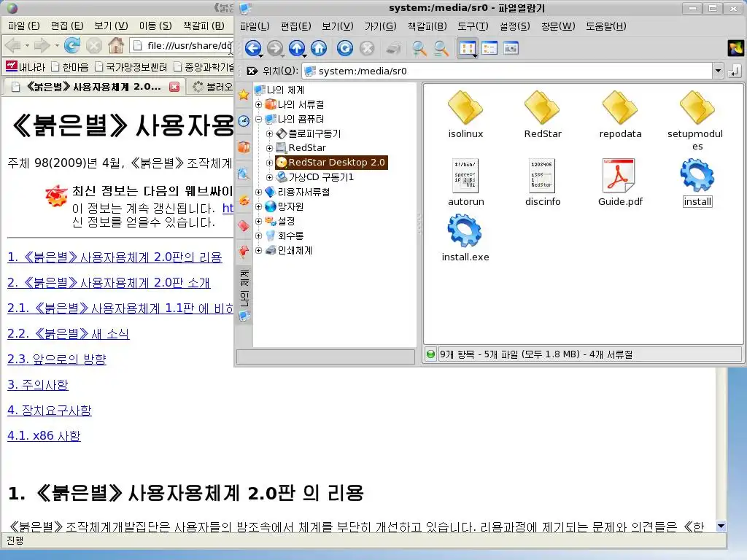Open the file manager 설정(S) menu
The width and height of the screenshot is (747, 560).
(514, 26)
